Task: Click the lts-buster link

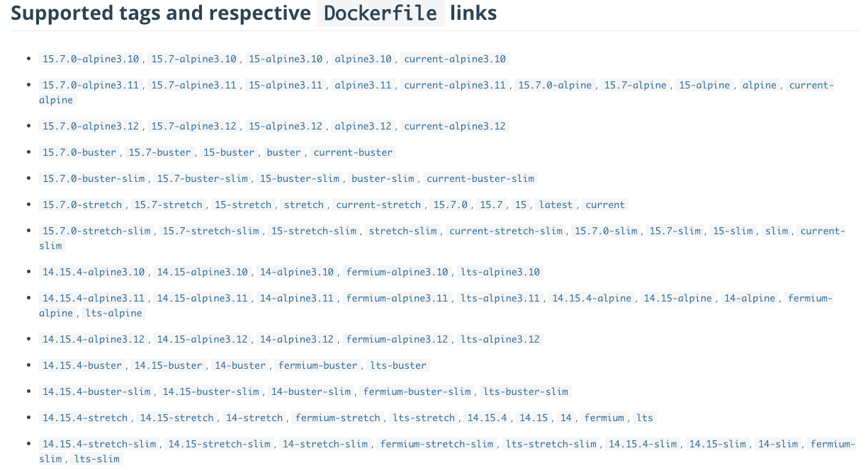Action: click(x=399, y=365)
